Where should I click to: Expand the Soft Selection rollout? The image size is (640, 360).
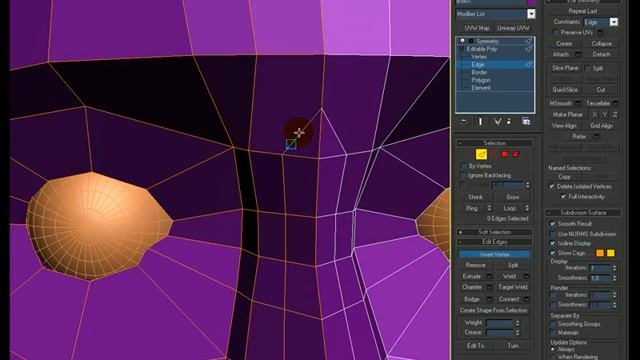click(495, 232)
